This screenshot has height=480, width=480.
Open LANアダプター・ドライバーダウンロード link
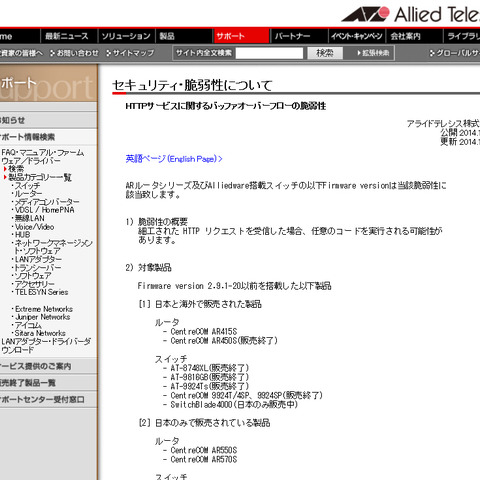pos(46,346)
